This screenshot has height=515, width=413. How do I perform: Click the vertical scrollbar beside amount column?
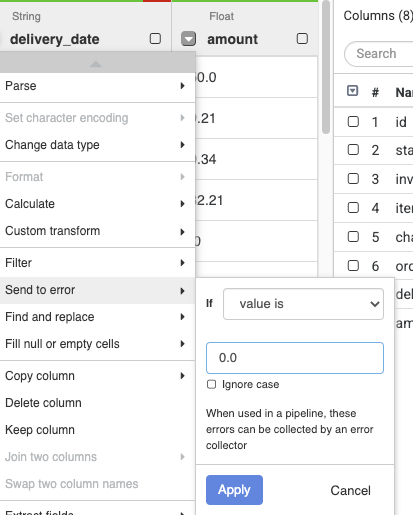click(x=326, y=67)
